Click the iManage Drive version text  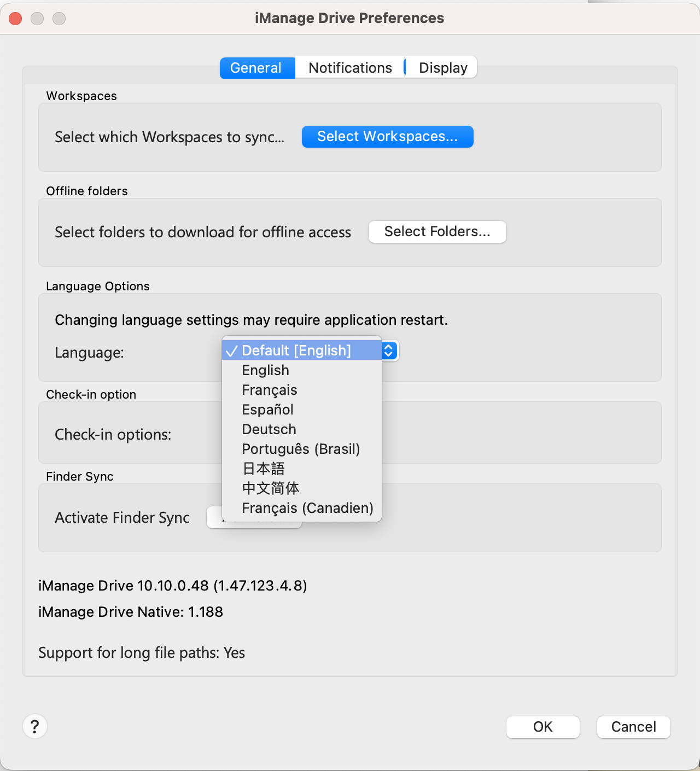tap(173, 586)
